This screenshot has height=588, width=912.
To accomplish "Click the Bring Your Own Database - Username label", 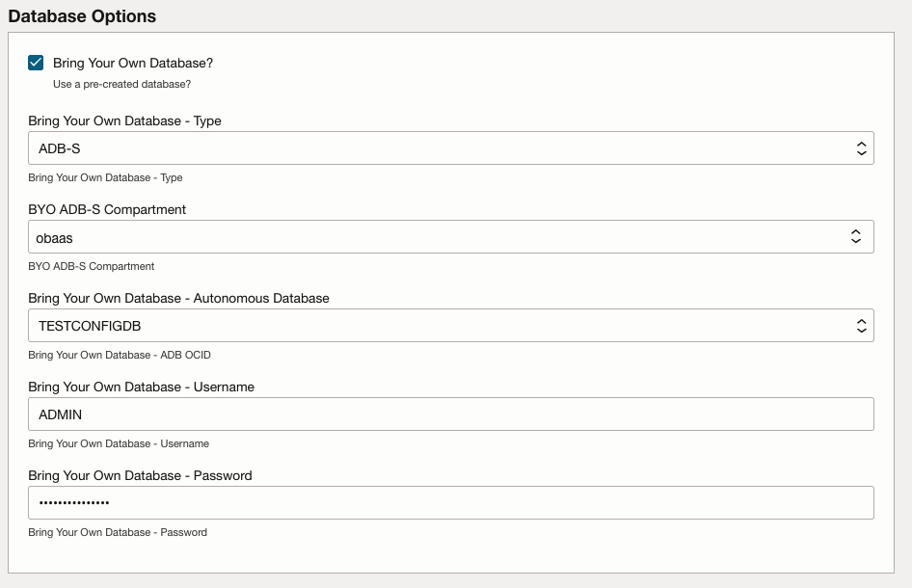I will click(x=141, y=387).
